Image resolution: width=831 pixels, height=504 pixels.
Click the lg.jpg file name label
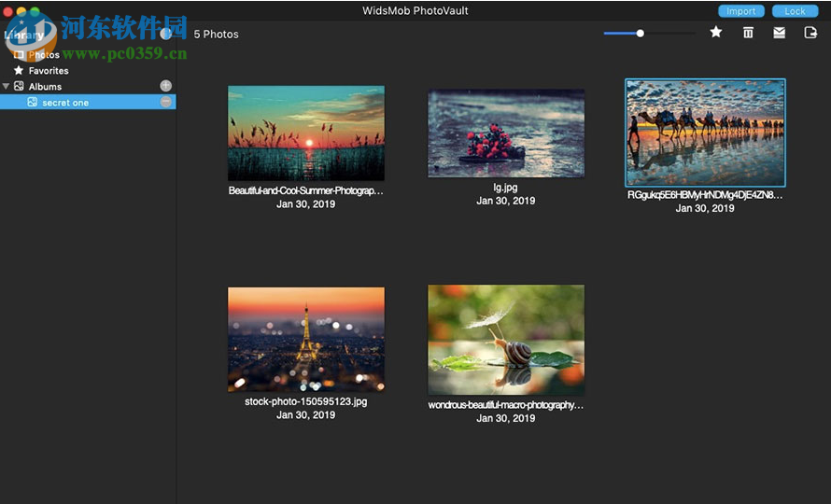coord(505,187)
